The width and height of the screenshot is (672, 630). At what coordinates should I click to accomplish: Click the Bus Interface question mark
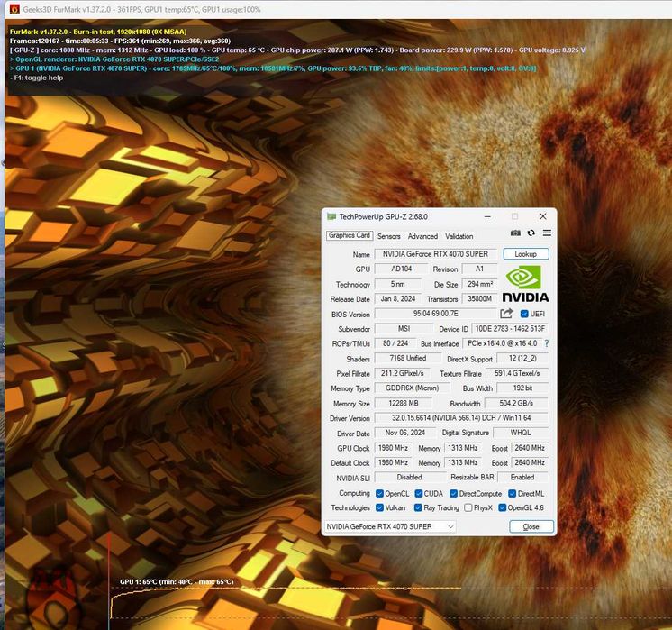pyautogui.click(x=547, y=343)
